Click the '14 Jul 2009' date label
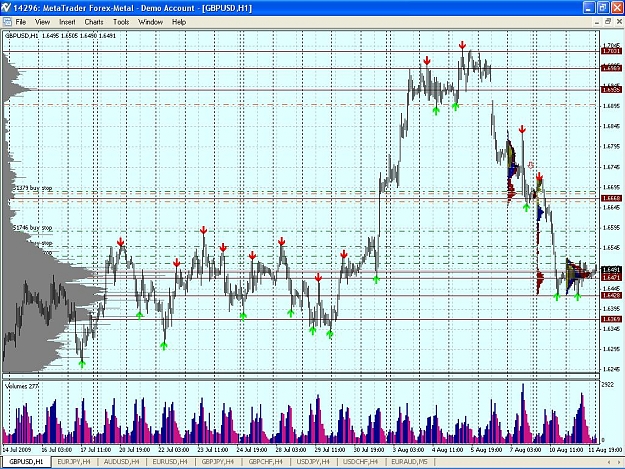The height and width of the screenshot is (469, 625). (x=17, y=449)
